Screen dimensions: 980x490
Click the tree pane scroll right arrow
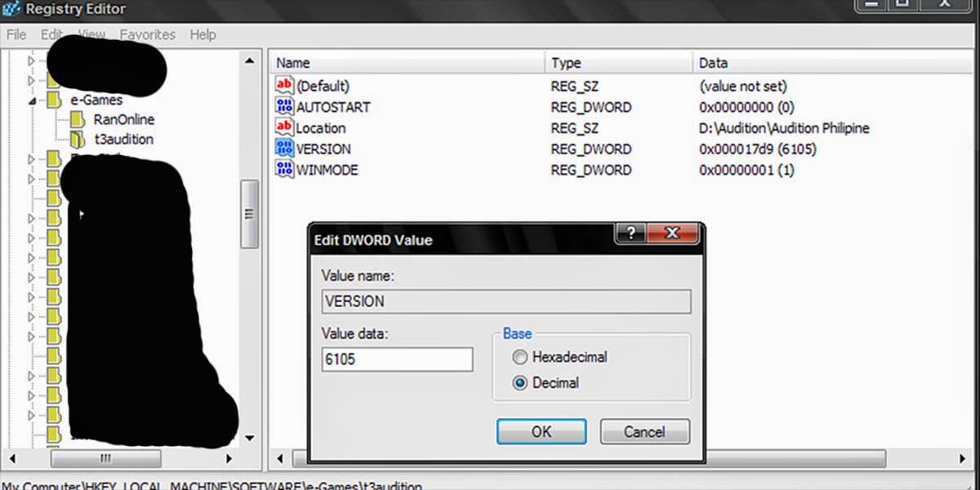tap(229, 458)
